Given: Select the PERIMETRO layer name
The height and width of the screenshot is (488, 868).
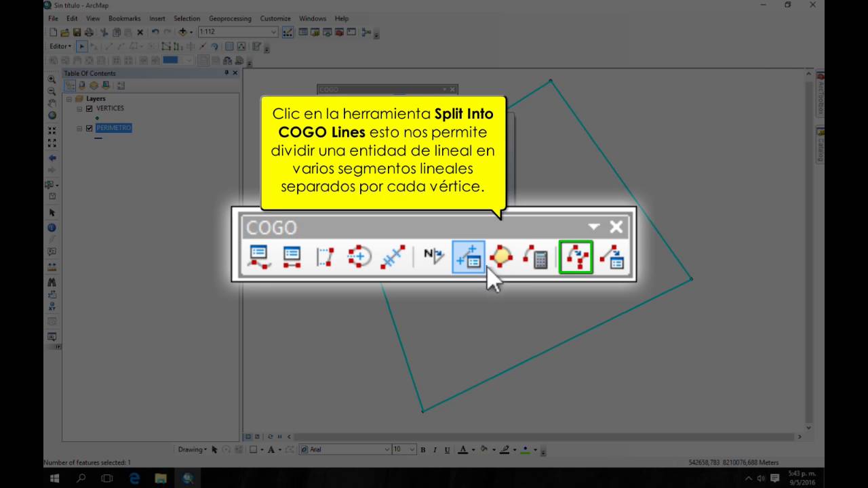Looking at the screenshot, I should [114, 128].
